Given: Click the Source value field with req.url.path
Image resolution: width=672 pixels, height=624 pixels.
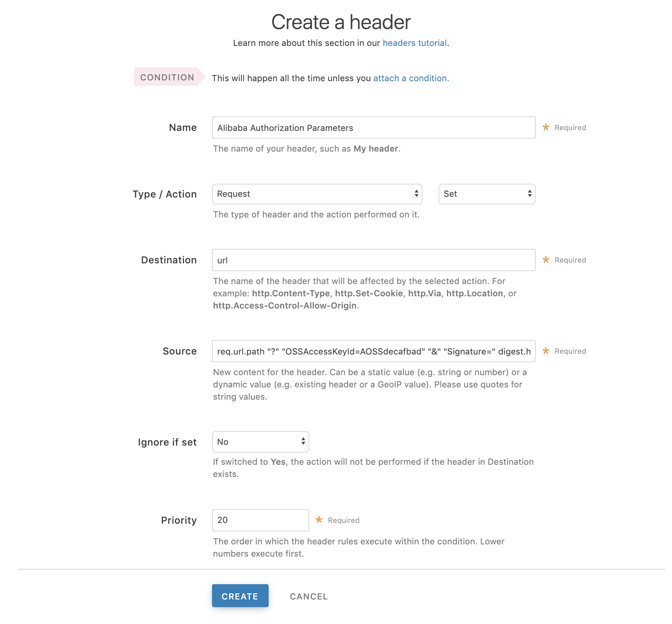Looking at the screenshot, I should pyautogui.click(x=374, y=351).
